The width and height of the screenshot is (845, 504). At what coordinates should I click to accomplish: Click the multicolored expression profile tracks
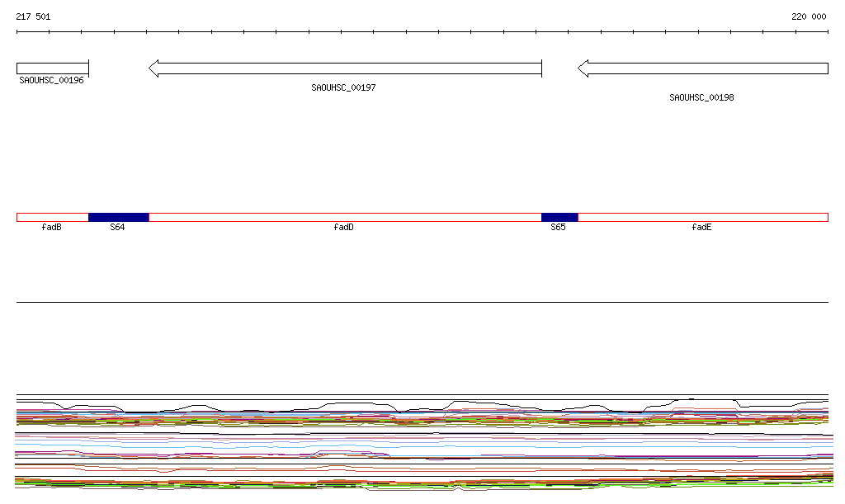tap(422, 444)
